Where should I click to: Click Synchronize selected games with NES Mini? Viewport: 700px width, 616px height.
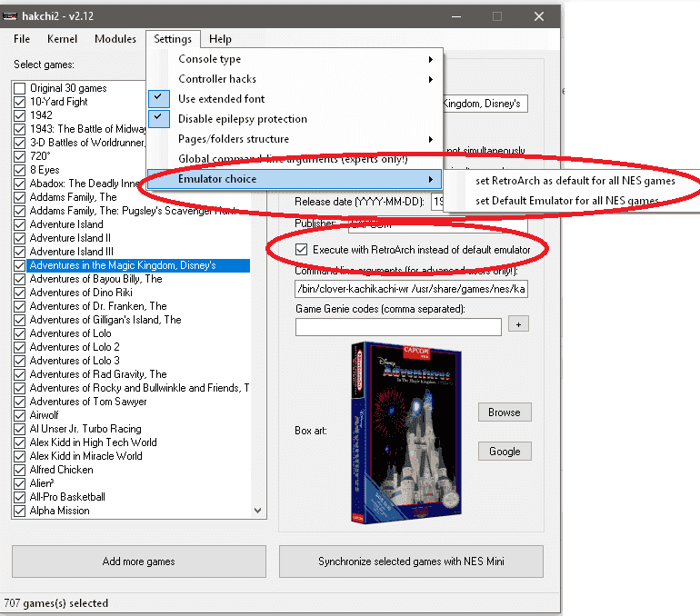tap(411, 561)
